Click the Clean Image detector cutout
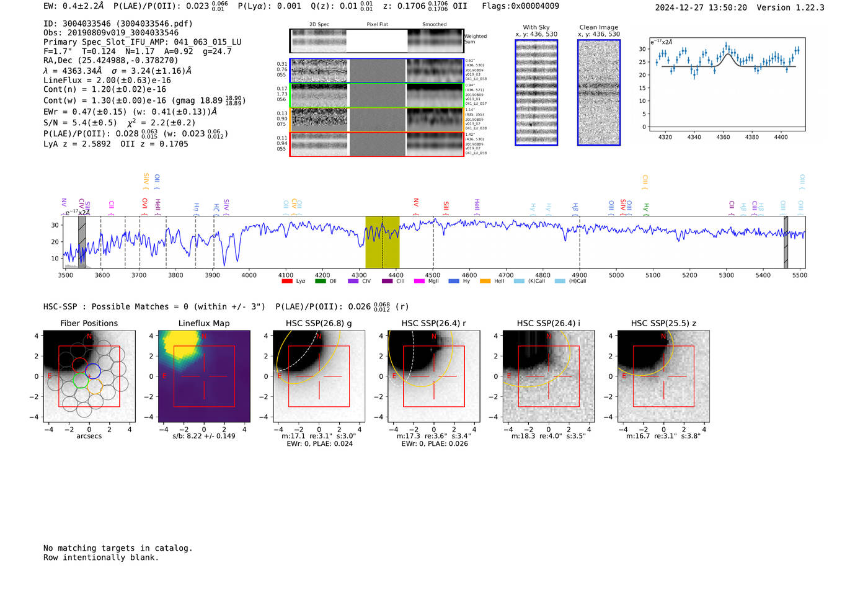868x591 pixels. click(599, 92)
